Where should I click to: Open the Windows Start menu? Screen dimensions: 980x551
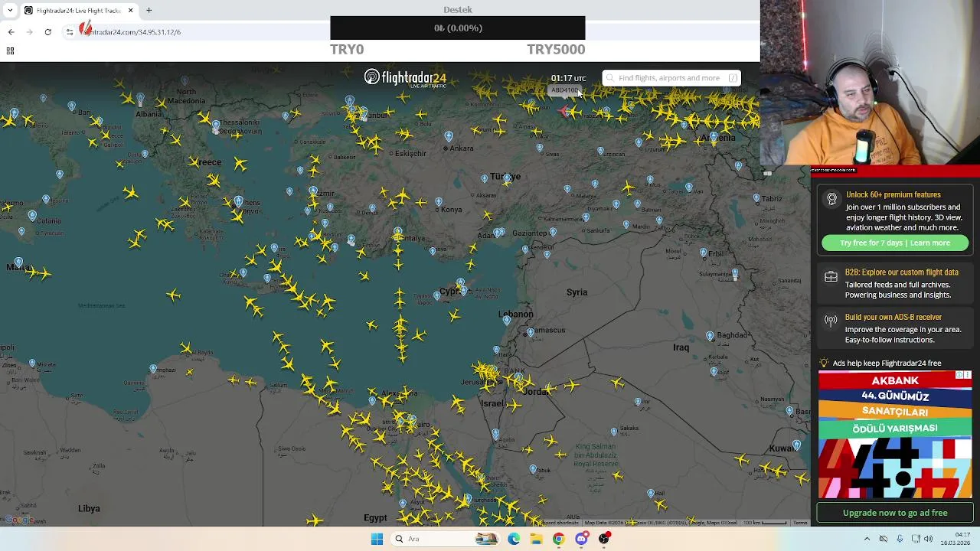[x=377, y=539]
